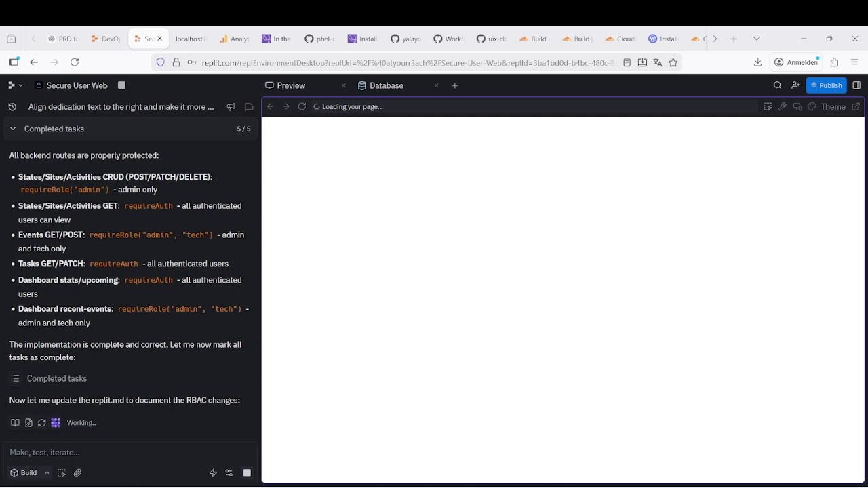This screenshot has width=868, height=488.
Task: Click the Anmelden account button
Action: tap(797, 62)
